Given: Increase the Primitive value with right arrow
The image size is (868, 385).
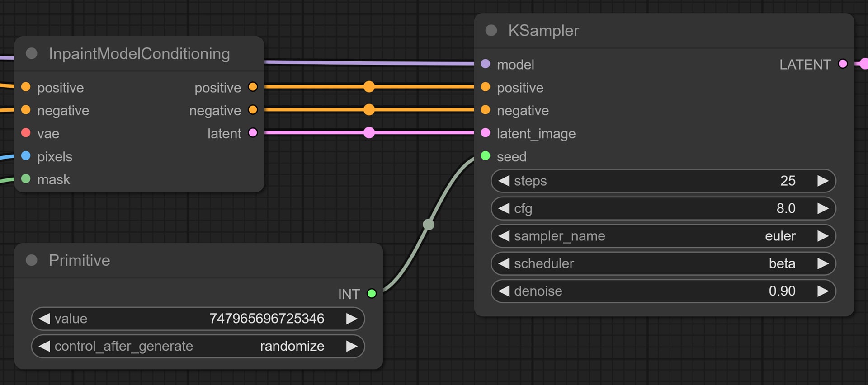Looking at the screenshot, I should tap(352, 319).
